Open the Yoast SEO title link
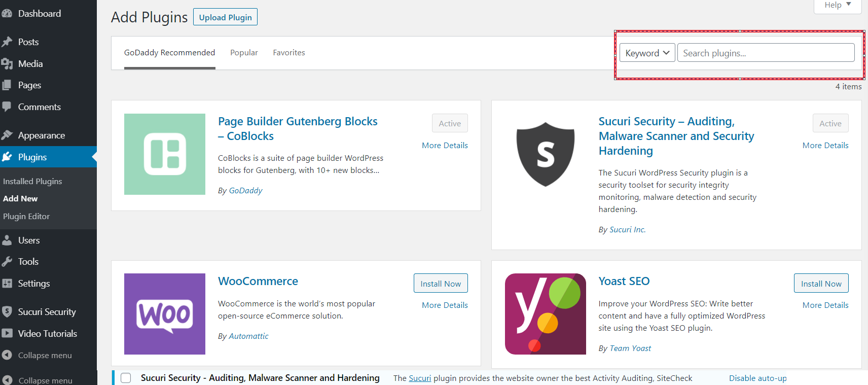Viewport: 868px width, 385px height. click(624, 281)
